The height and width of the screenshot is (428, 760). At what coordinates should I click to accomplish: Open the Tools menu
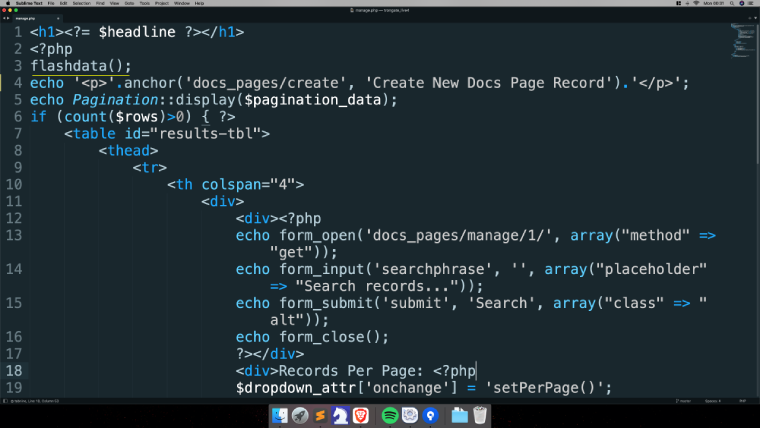tap(144, 3)
